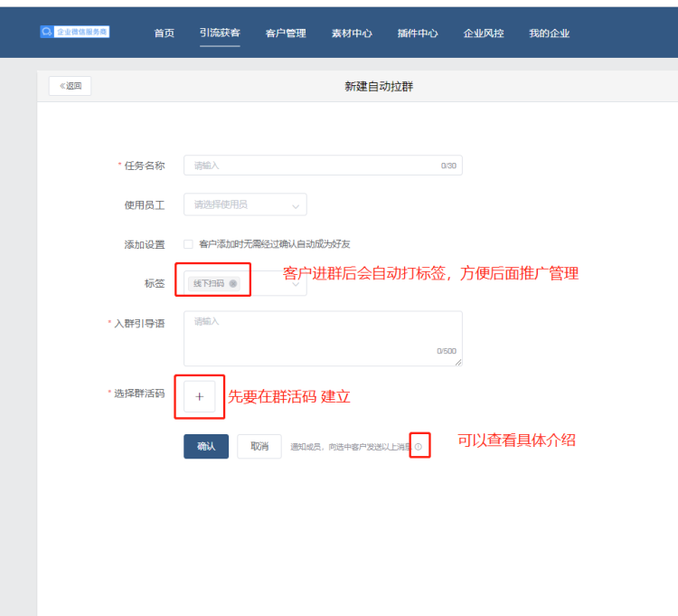Focus the 任务名称 input field

312,166
